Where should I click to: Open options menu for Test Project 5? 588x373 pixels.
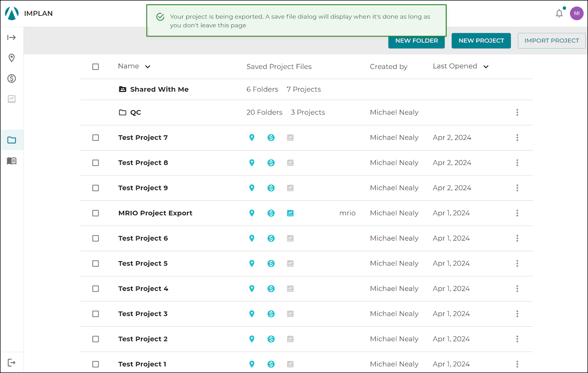click(x=517, y=264)
